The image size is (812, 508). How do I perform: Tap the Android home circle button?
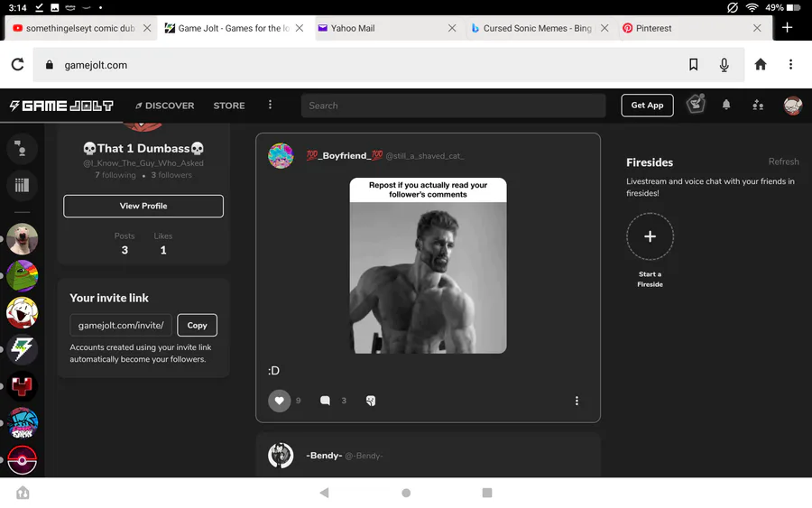[x=406, y=493]
